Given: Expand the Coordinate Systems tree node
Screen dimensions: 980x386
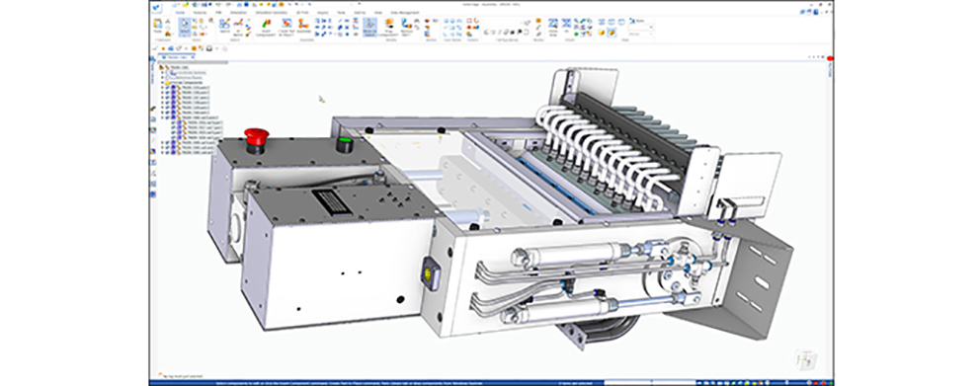Looking at the screenshot, I should 162,72.
